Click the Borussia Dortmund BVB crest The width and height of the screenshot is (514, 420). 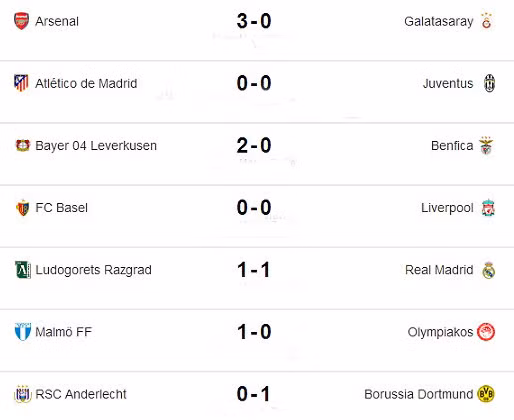click(486, 394)
